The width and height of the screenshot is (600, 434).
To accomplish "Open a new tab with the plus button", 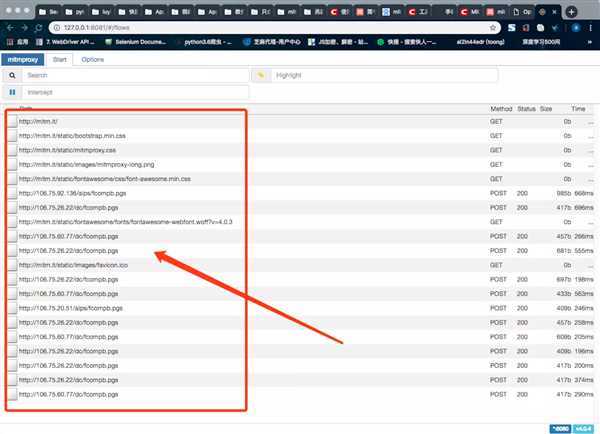I will [x=571, y=12].
